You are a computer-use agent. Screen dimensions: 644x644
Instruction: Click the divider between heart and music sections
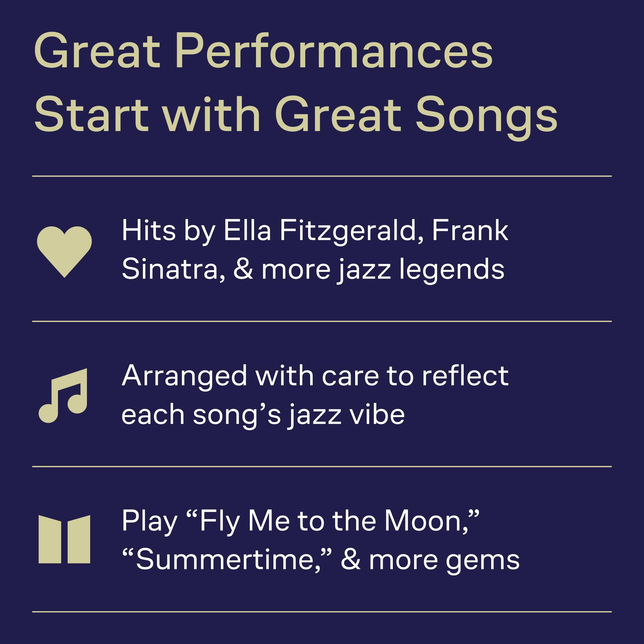[322, 321]
